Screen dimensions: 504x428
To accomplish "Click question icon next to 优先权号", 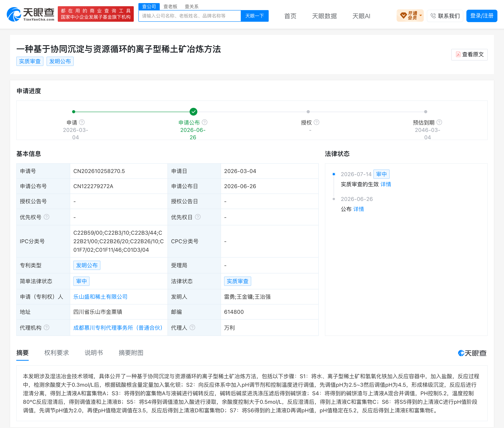I will coord(47,217).
